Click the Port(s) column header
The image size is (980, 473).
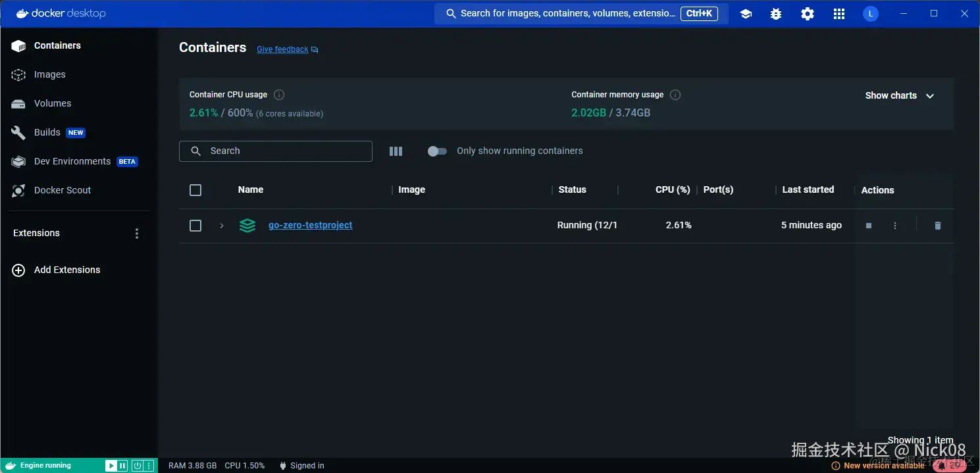[x=718, y=189]
